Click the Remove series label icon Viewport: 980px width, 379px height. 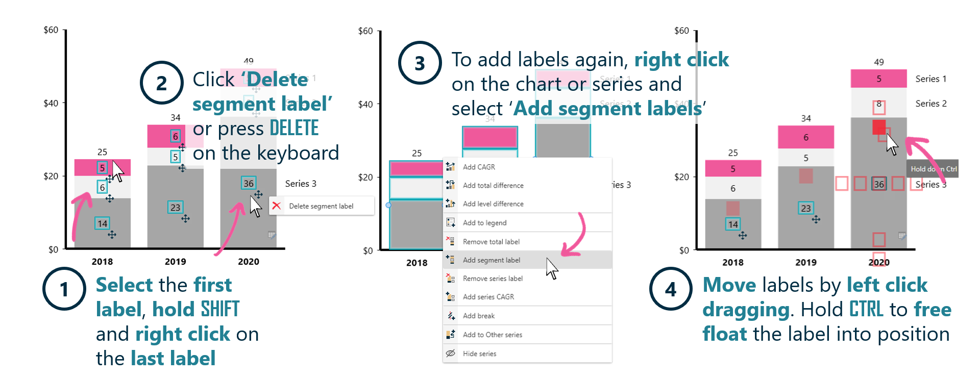(x=450, y=279)
